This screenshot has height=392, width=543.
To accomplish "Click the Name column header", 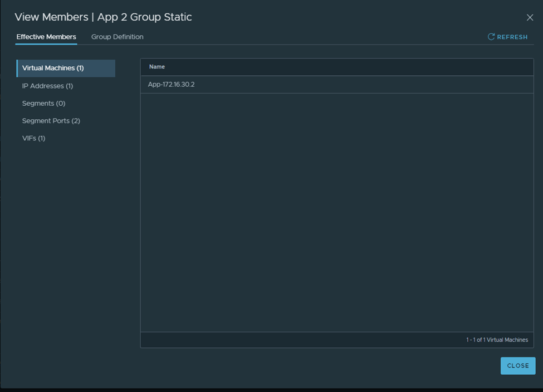I will (157, 67).
